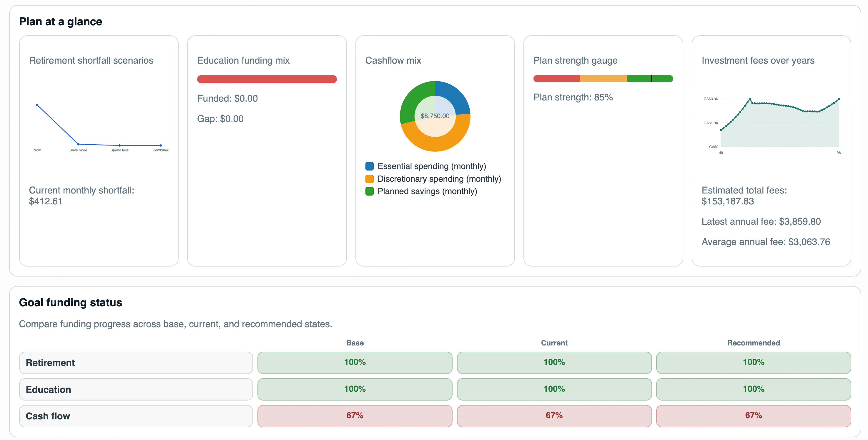Click Education Current 100% cell
Image resolution: width=868 pixels, height=440 pixels.
tap(554, 389)
